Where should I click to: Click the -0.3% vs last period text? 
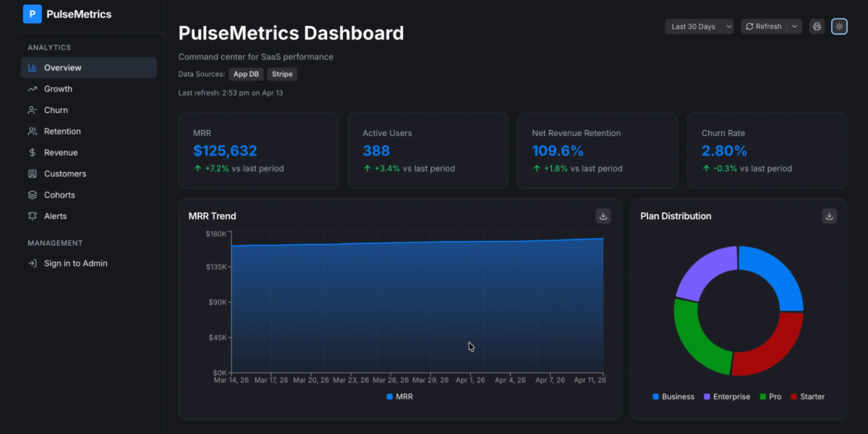pos(752,169)
